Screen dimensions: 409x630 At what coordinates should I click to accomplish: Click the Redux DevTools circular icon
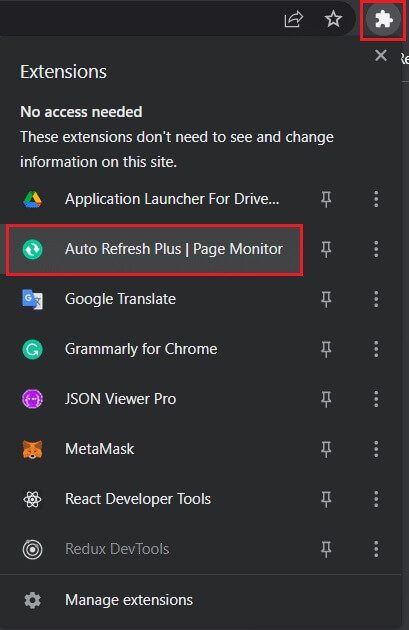[x=33, y=549]
